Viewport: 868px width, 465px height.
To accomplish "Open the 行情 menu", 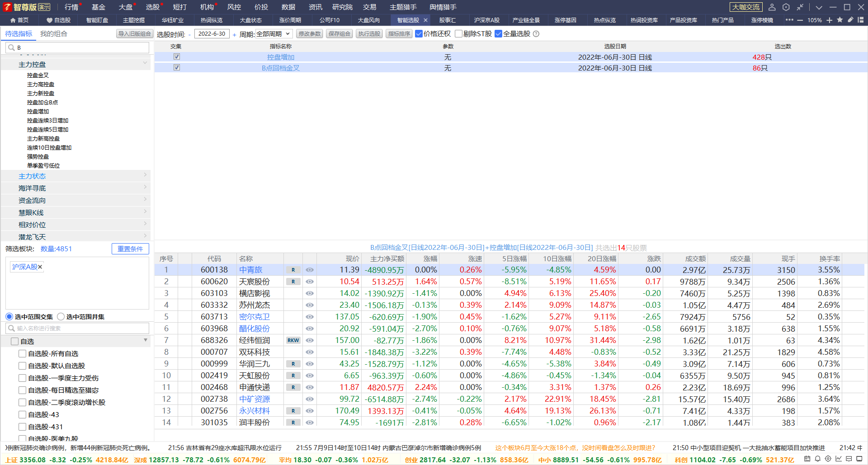I will coord(71,7).
